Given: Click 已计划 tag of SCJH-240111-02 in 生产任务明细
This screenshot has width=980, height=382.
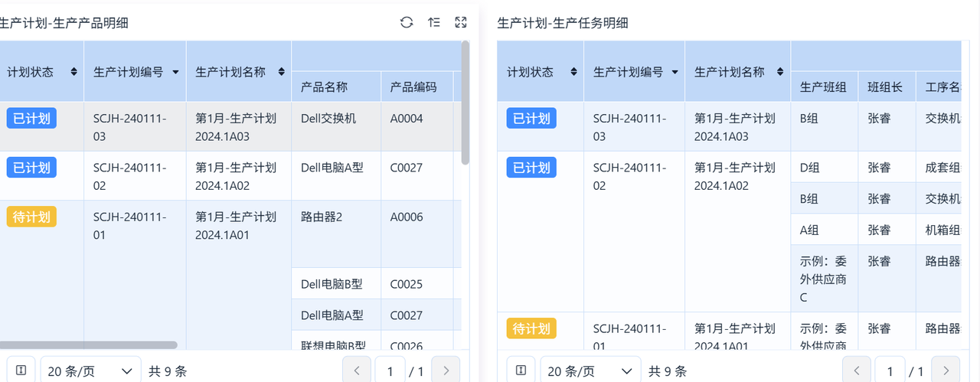Looking at the screenshot, I should (x=531, y=168).
